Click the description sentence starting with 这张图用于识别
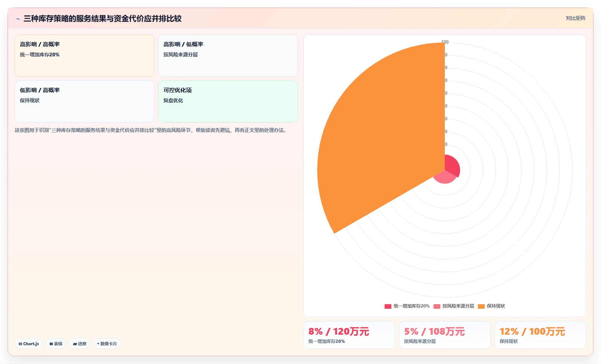Viewport: 601px width, 364px height. pos(151,130)
